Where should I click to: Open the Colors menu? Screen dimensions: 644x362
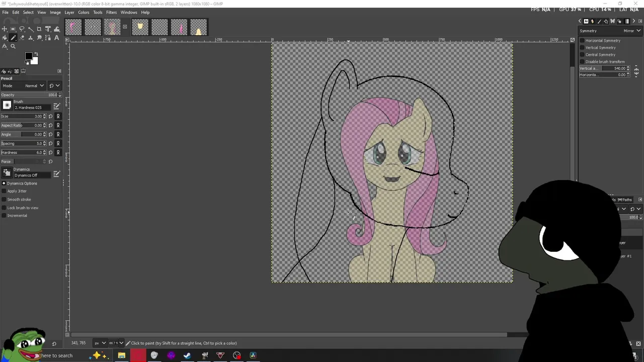click(84, 12)
